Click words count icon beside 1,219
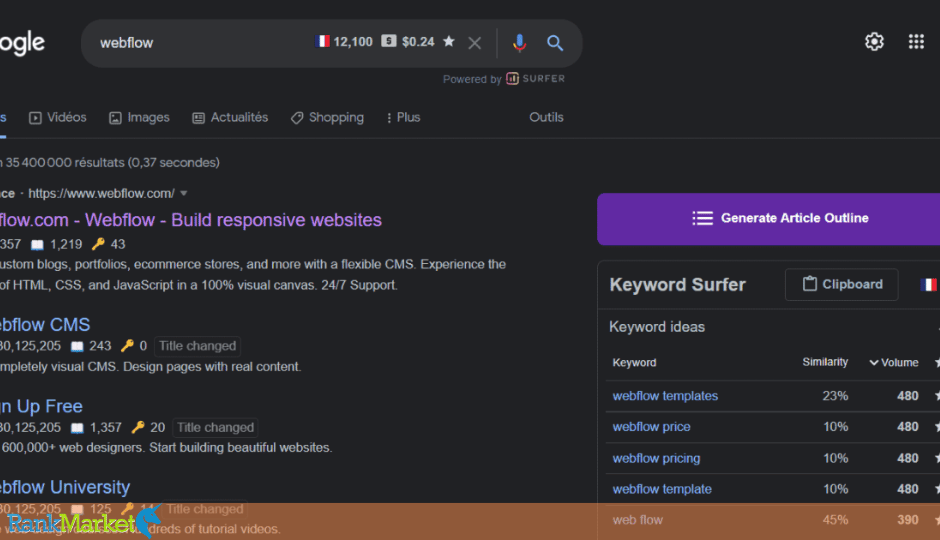Viewport: 940px width, 540px height. click(37, 245)
